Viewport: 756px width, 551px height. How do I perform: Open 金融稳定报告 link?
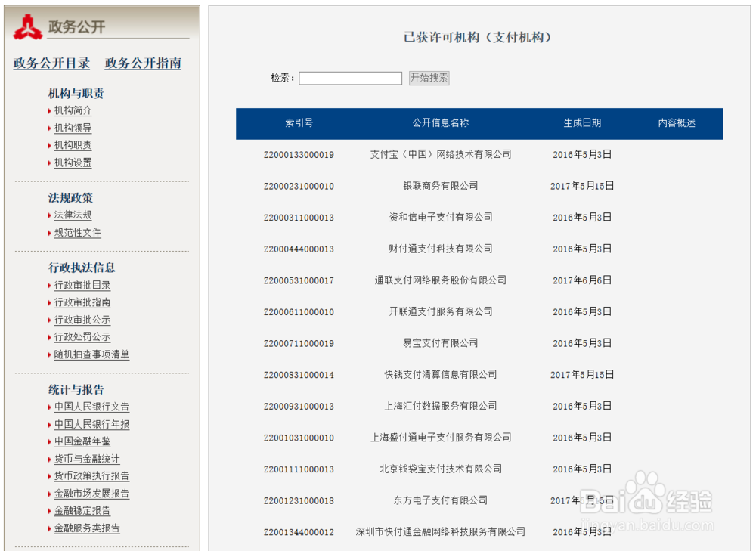pyautogui.click(x=82, y=510)
